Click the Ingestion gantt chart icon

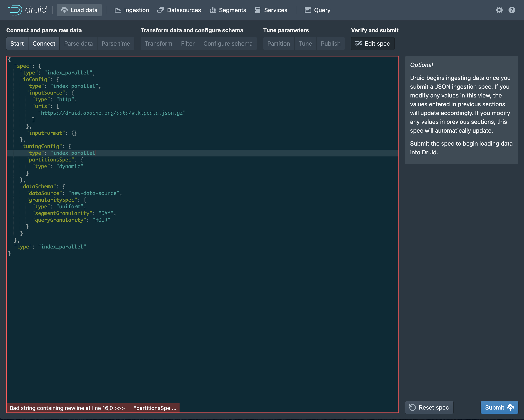118,10
